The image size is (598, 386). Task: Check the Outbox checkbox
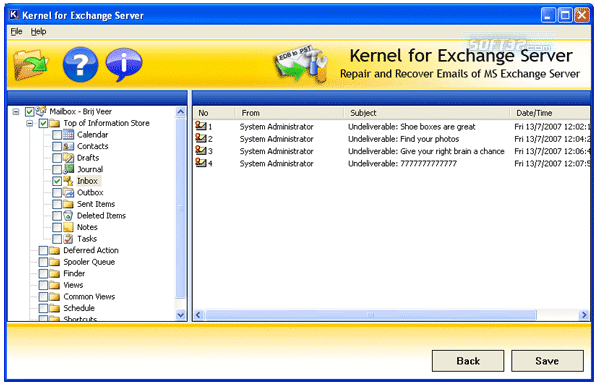57,193
